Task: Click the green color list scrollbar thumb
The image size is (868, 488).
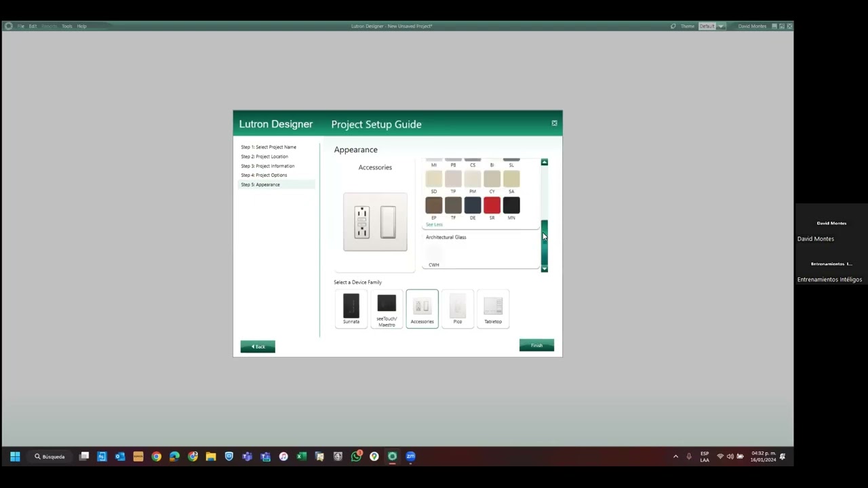Action: [x=544, y=243]
